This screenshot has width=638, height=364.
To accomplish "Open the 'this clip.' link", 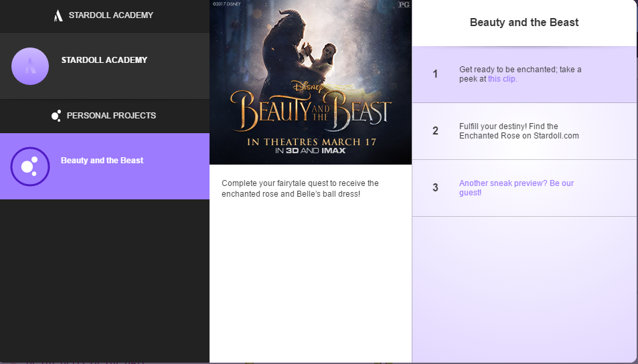I will click(x=503, y=79).
